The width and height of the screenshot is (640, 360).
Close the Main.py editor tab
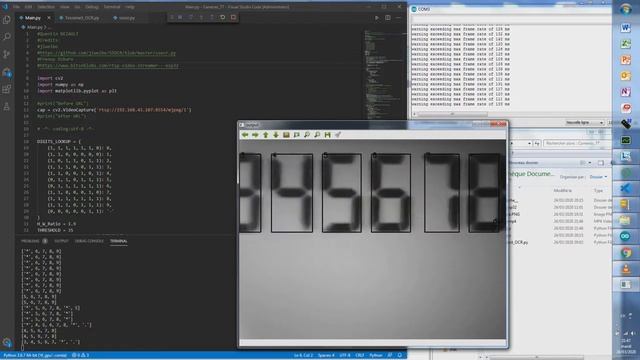49,18
